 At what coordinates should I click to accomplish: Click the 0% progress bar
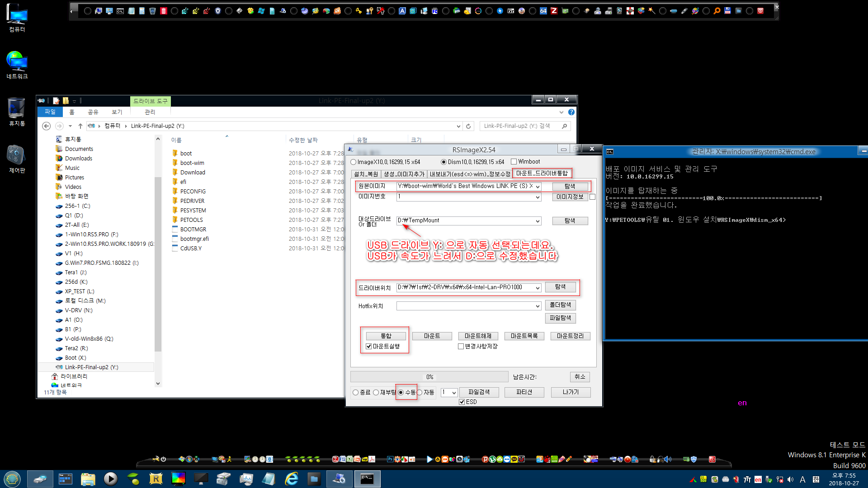click(429, 377)
